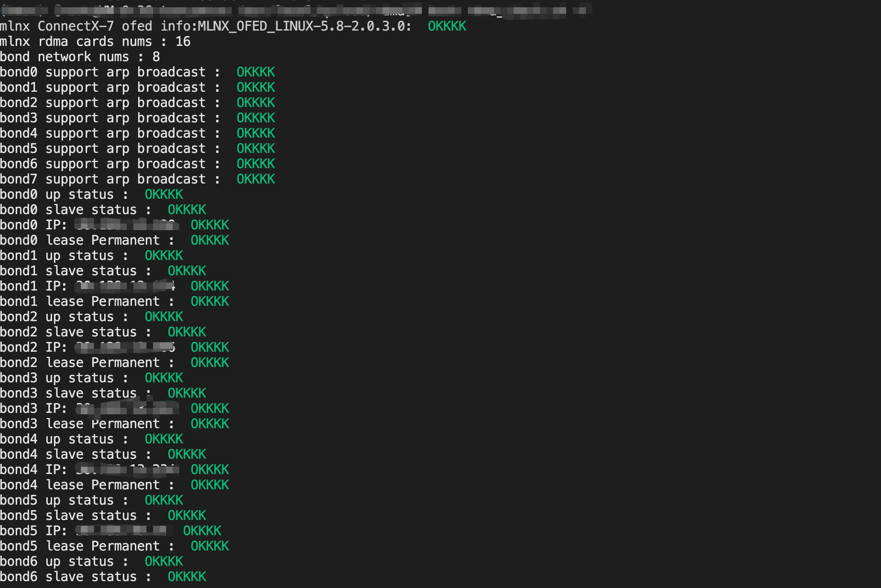Viewport: 881px width, 588px height.
Task: Click the 'bond1 slave status' text
Action: click(x=68, y=271)
